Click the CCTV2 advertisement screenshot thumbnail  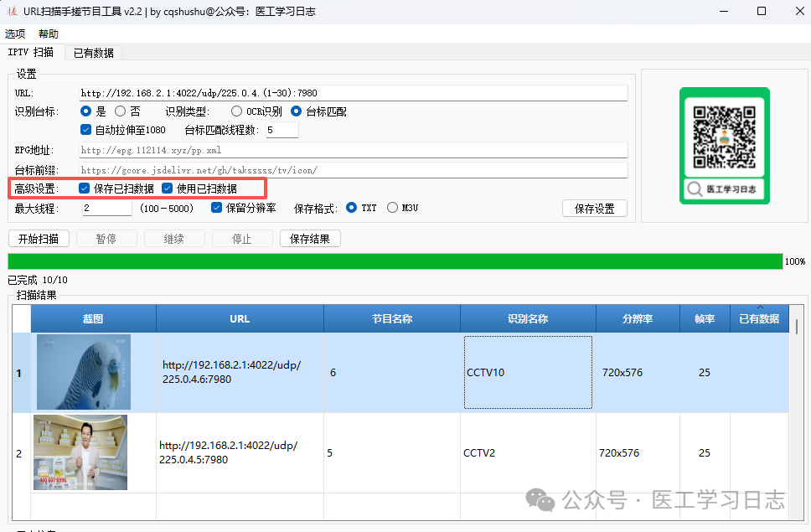click(80, 452)
